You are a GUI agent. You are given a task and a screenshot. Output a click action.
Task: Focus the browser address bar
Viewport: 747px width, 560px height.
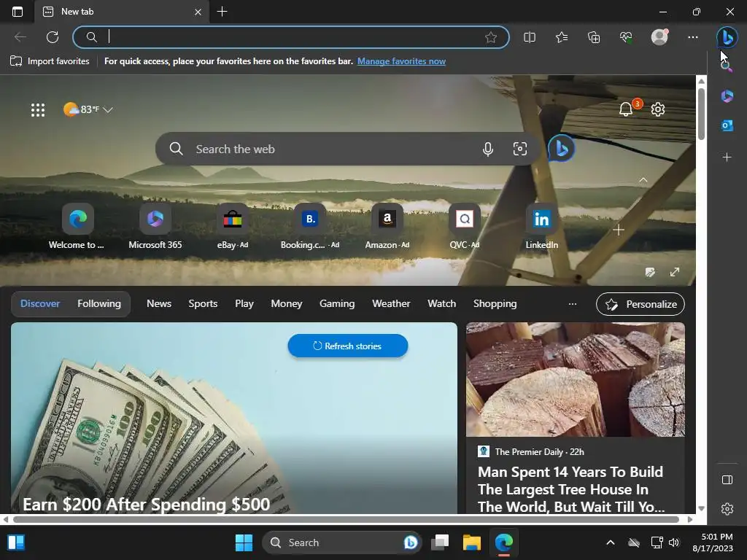point(290,37)
